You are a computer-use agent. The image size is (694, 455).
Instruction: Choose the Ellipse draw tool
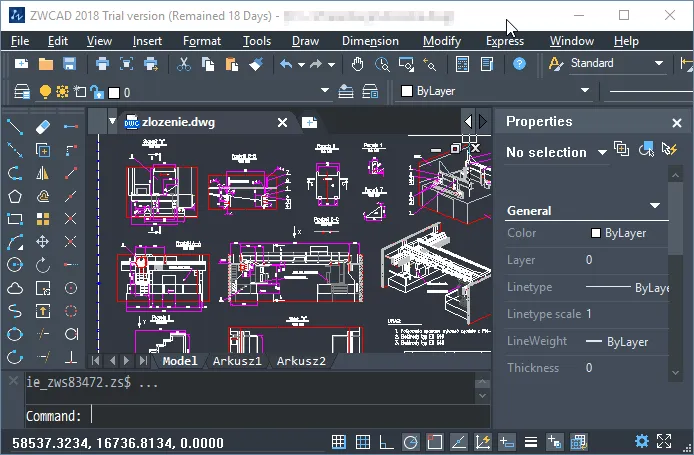(15, 334)
